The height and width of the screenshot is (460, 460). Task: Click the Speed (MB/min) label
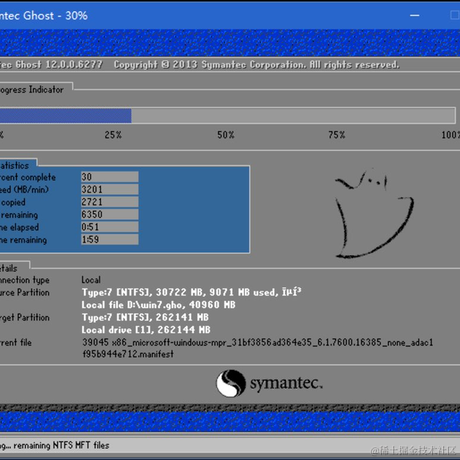pos(24,190)
